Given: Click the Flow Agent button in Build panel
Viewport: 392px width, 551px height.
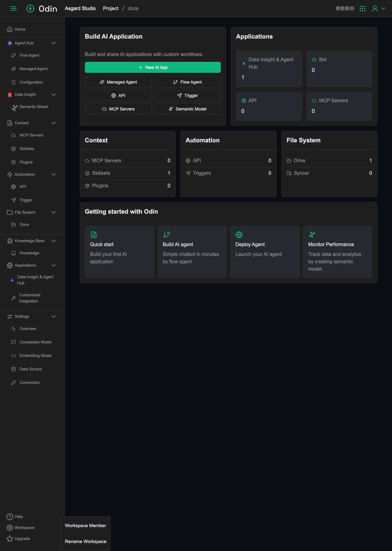Looking at the screenshot, I should (x=187, y=82).
